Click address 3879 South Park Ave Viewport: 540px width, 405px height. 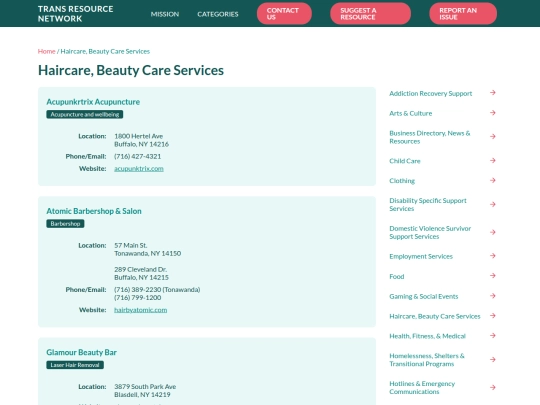[145, 386]
